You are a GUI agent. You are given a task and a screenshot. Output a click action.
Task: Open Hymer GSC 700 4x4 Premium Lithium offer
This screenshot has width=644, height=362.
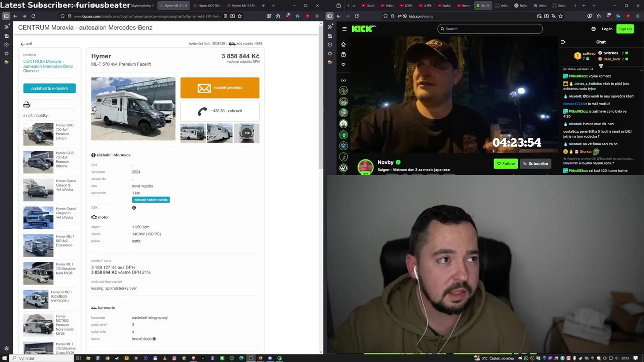click(50, 134)
